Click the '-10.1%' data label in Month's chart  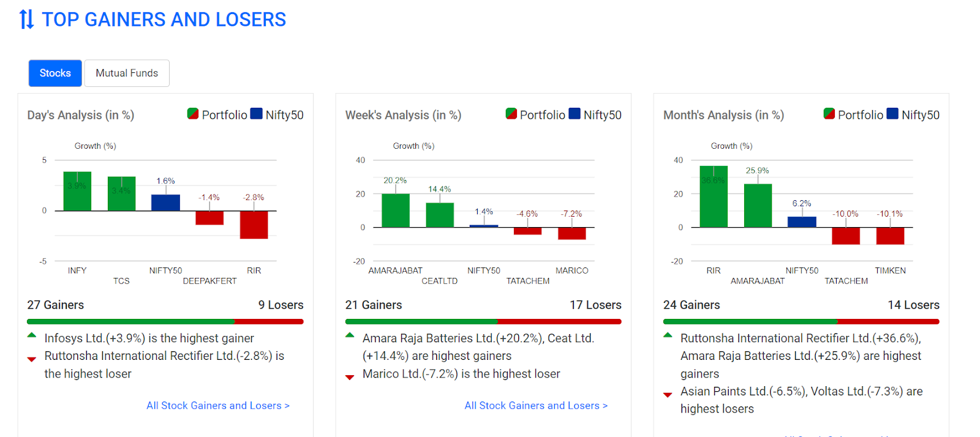[x=889, y=214]
